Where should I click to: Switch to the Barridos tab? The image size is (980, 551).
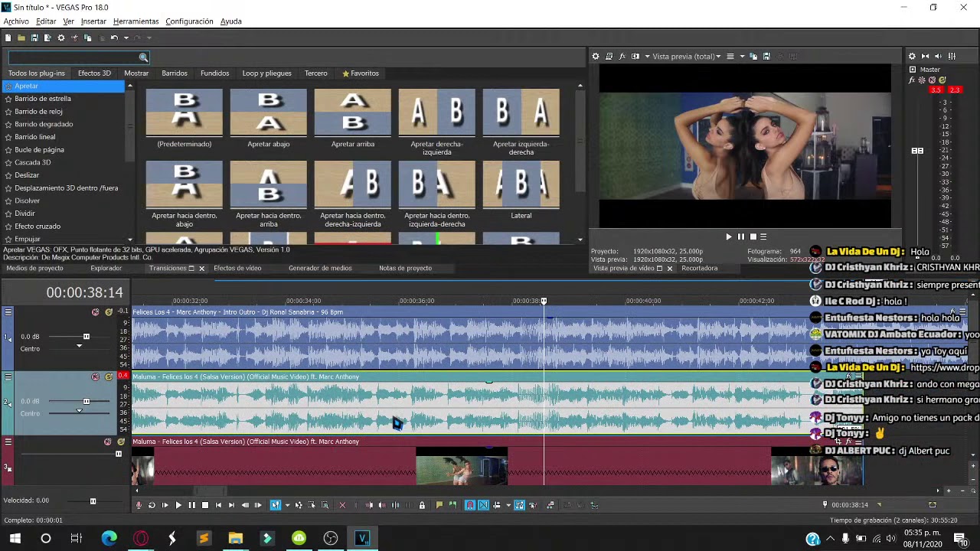pos(175,73)
